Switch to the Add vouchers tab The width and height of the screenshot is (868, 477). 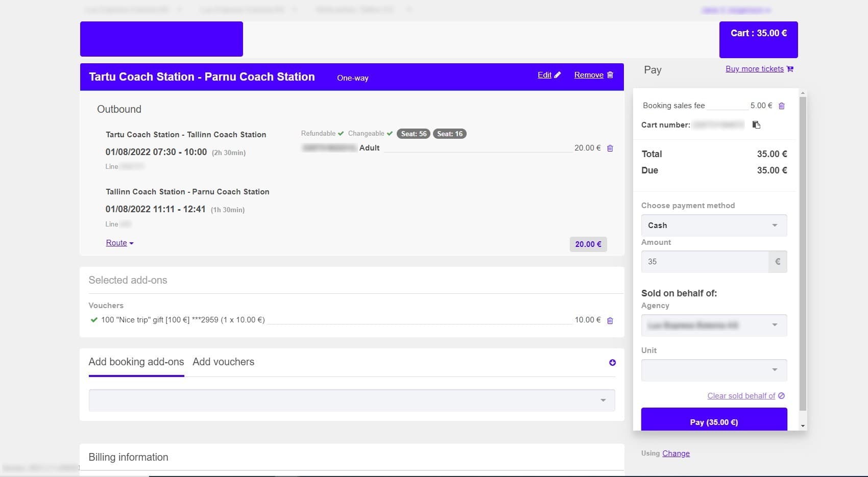[x=223, y=362]
